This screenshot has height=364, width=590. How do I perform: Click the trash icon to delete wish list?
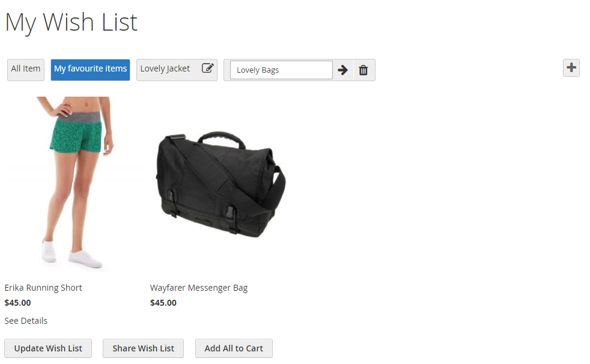point(363,70)
